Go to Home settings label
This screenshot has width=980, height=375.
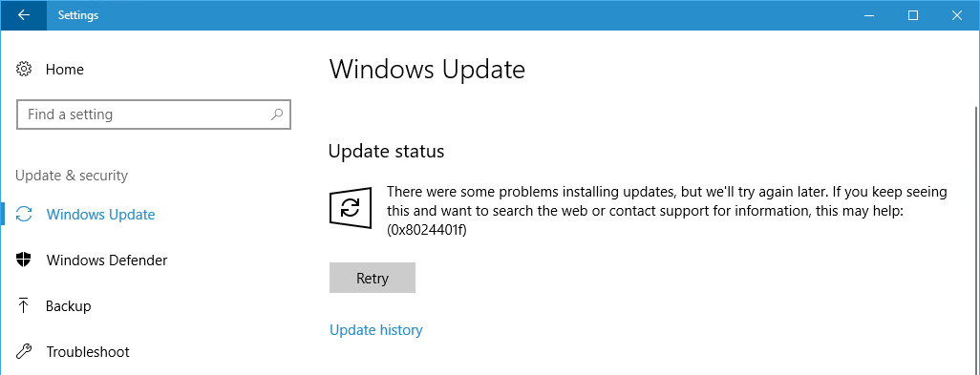(64, 70)
